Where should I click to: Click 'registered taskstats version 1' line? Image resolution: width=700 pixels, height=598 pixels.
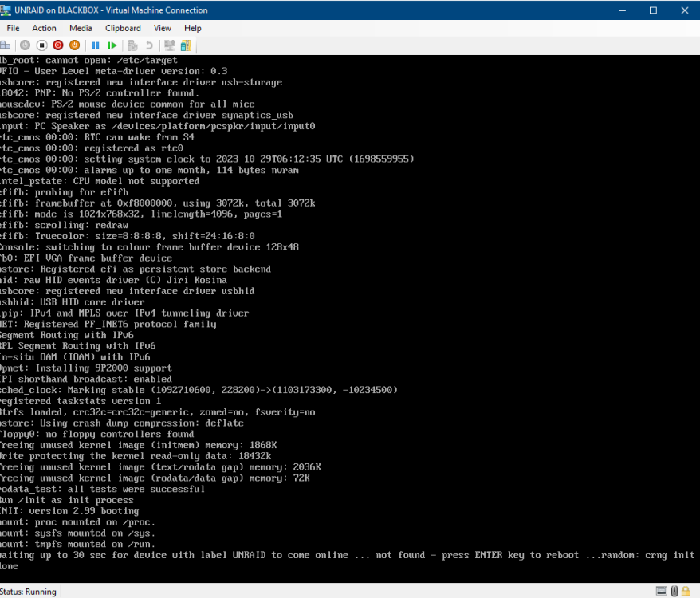click(x=81, y=401)
